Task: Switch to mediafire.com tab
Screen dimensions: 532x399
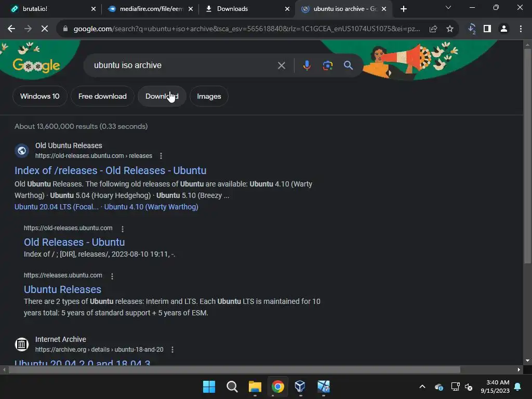Action: 149,9
